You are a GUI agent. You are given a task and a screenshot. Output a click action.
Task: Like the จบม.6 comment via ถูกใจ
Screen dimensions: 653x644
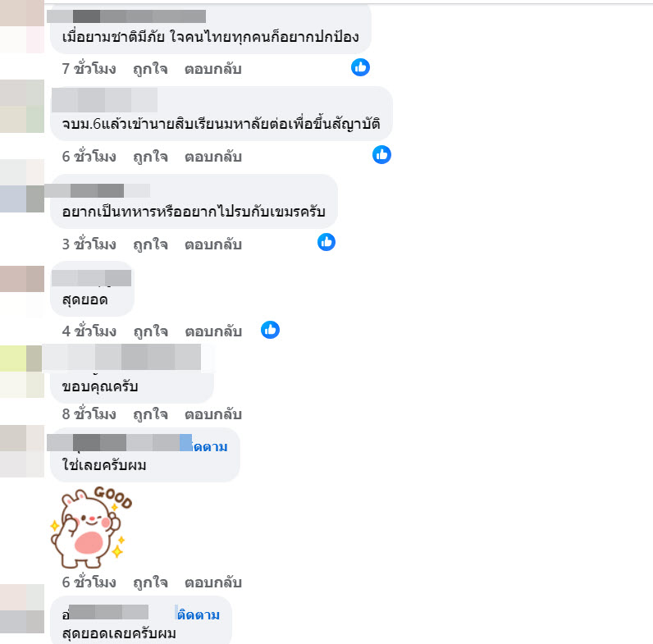click(x=150, y=157)
